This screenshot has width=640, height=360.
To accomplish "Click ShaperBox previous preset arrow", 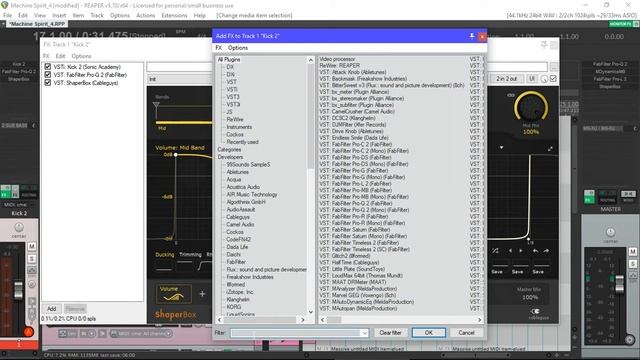I will click(510, 251).
